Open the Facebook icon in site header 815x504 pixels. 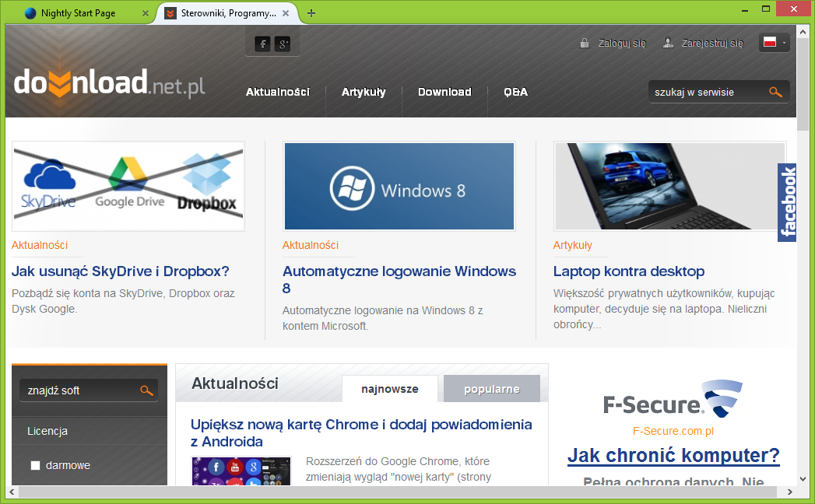[x=262, y=44]
